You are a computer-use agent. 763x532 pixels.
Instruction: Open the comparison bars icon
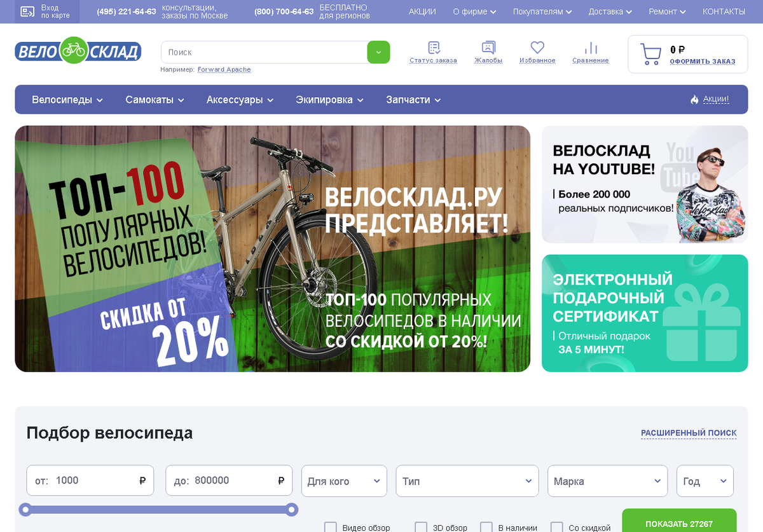591,48
